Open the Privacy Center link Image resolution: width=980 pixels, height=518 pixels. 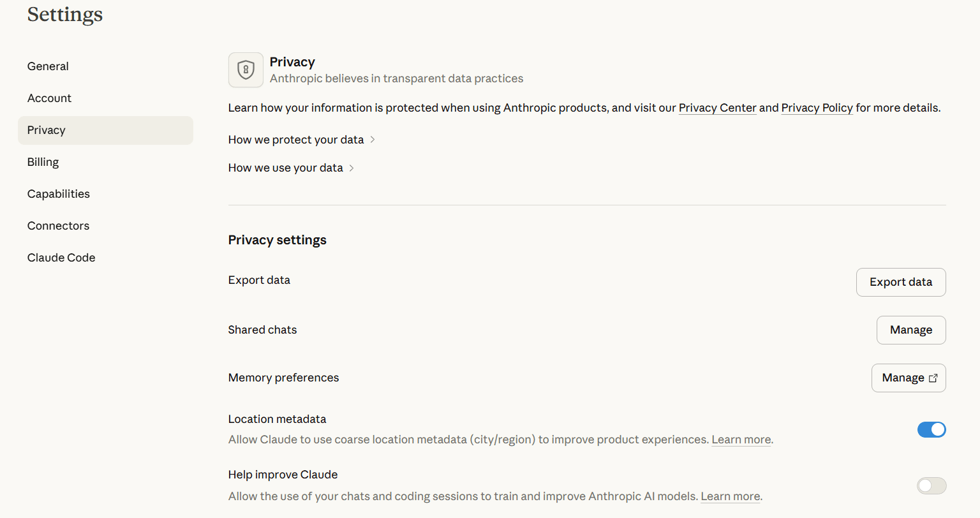717,108
